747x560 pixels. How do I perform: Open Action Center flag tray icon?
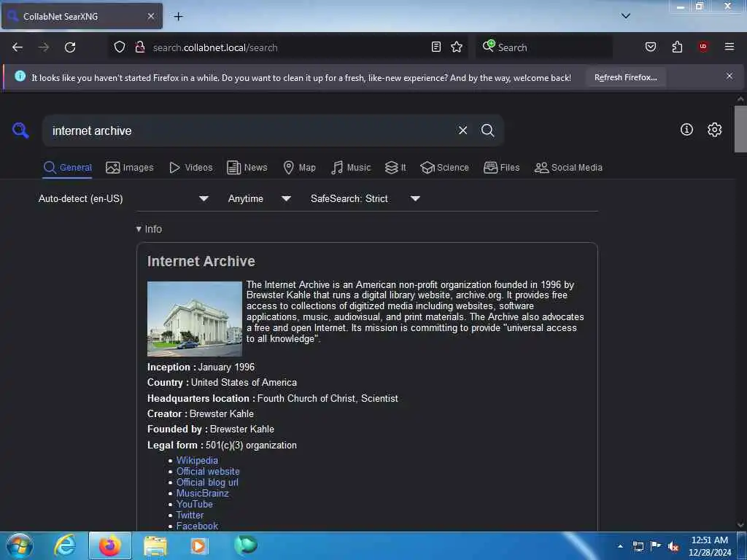pyautogui.click(x=656, y=546)
